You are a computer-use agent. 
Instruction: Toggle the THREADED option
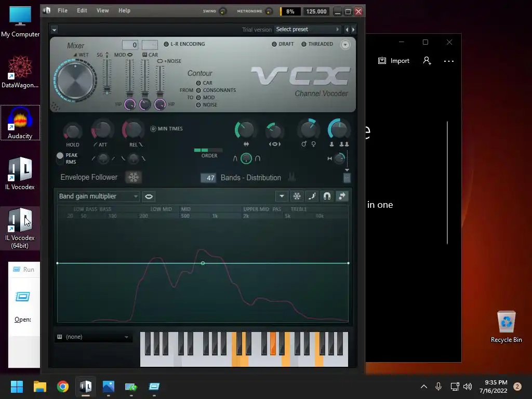pyautogui.click(x=317, y=44)
